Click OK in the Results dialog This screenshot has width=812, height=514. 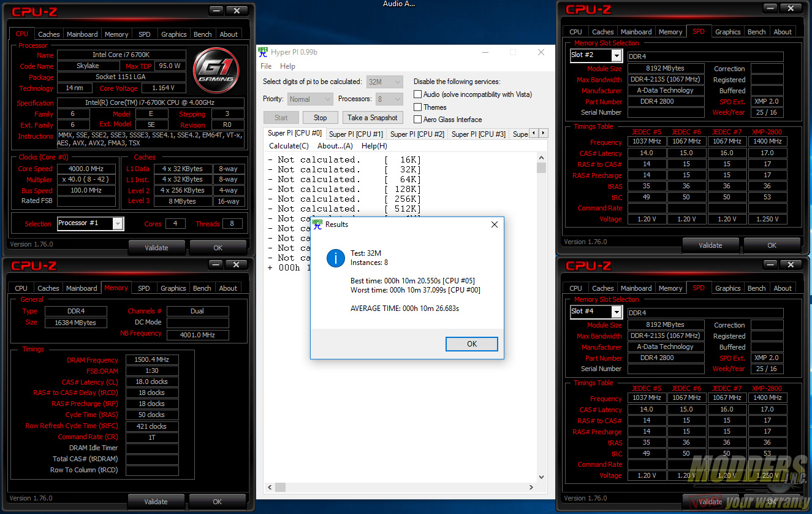[x=471, y=344]
